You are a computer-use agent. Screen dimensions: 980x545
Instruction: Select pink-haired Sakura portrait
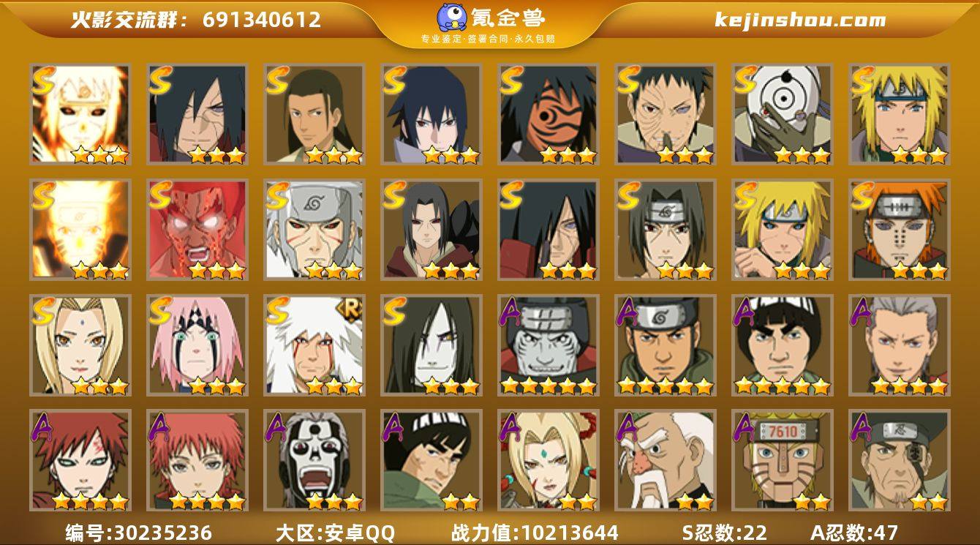[197, 345]
